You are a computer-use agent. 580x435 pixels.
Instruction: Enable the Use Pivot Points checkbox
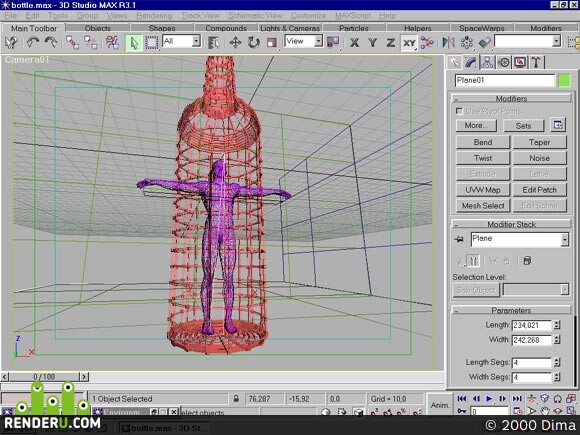[459, 111]
